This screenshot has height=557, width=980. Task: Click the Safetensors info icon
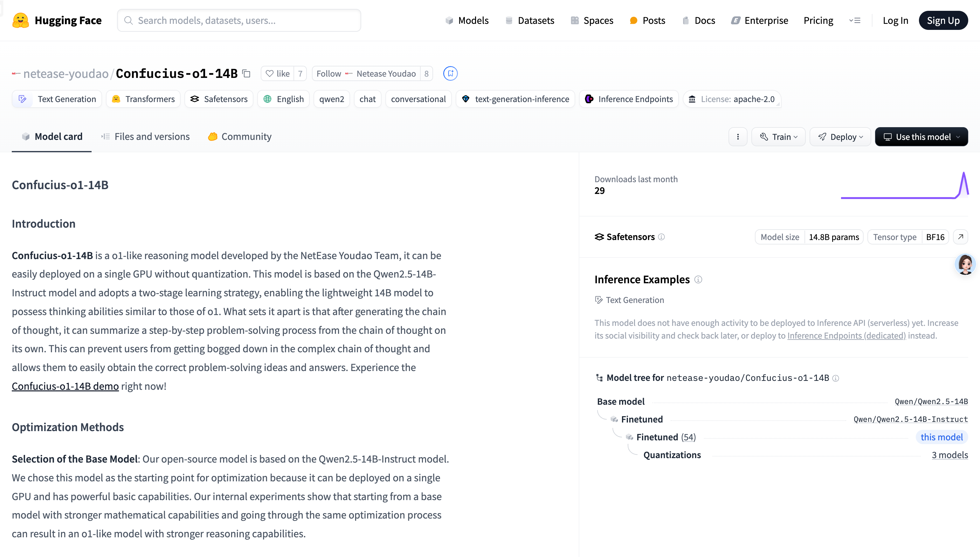661,237
